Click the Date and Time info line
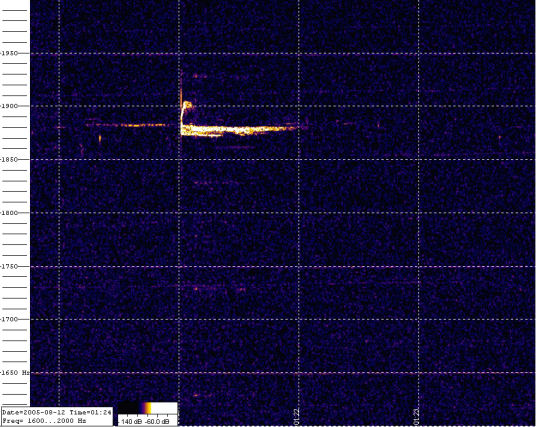The height and width of the screenshot is (427, 536). click(x=57, y=412)
